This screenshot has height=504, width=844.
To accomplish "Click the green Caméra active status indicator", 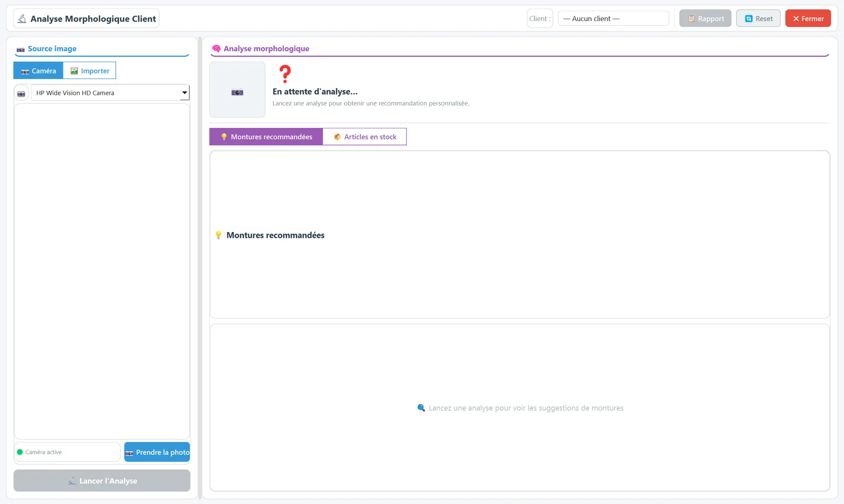I will click(20, 452).
